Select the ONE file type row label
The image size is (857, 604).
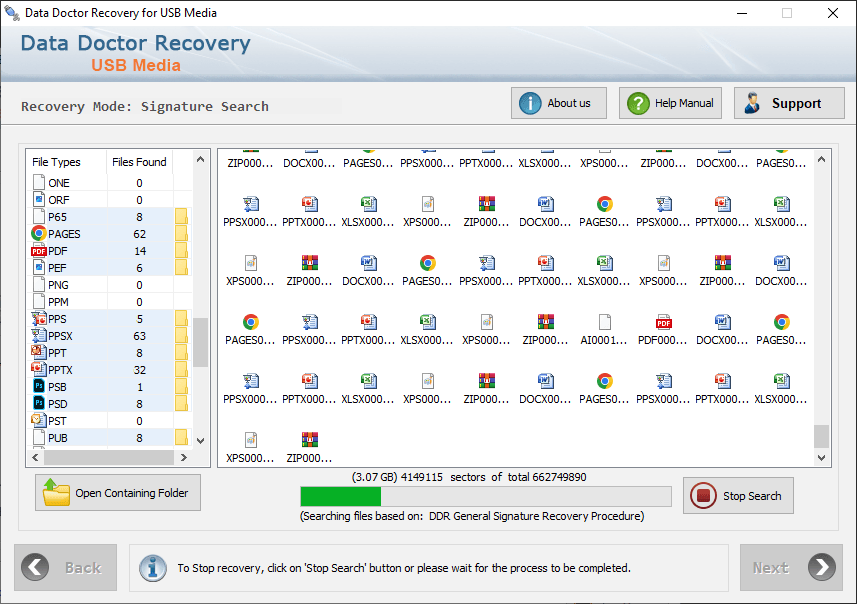(59, 183)
